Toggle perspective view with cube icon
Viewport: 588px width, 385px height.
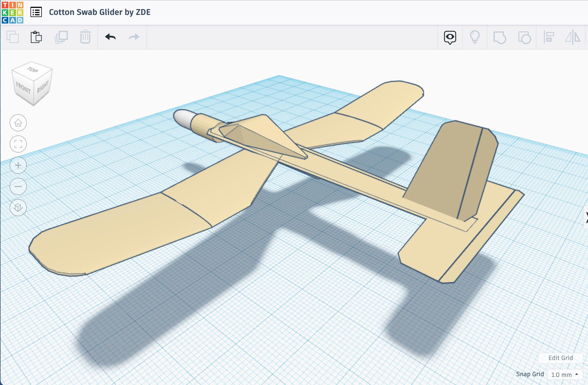tap(18, 208)
